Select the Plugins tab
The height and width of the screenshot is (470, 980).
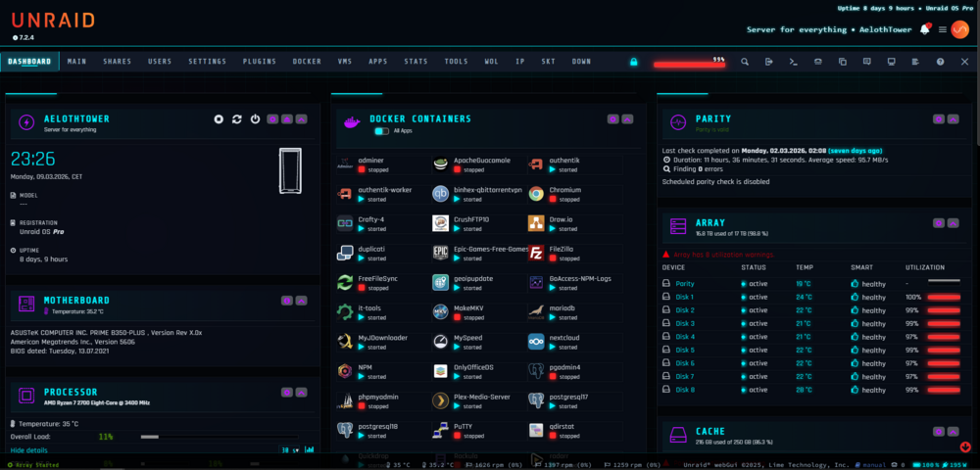pyautogui.click(x=260, y=62)
